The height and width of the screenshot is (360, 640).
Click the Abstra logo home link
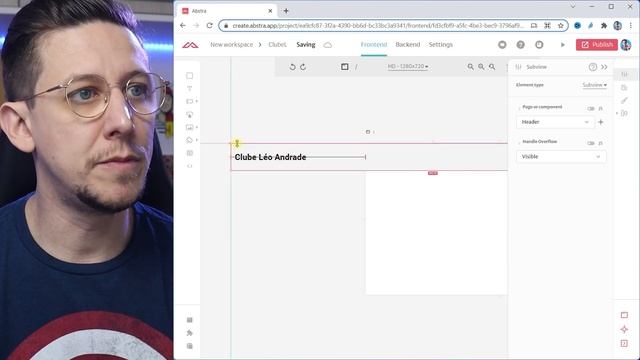tap(190, 44)
